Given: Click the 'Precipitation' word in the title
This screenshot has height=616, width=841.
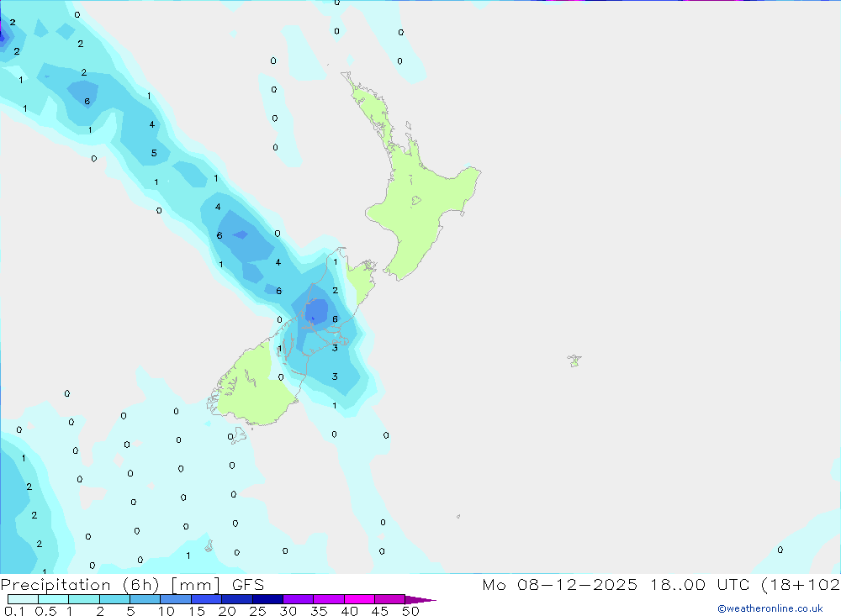Looking at the screenshot, I should click(x=56, y=585).
